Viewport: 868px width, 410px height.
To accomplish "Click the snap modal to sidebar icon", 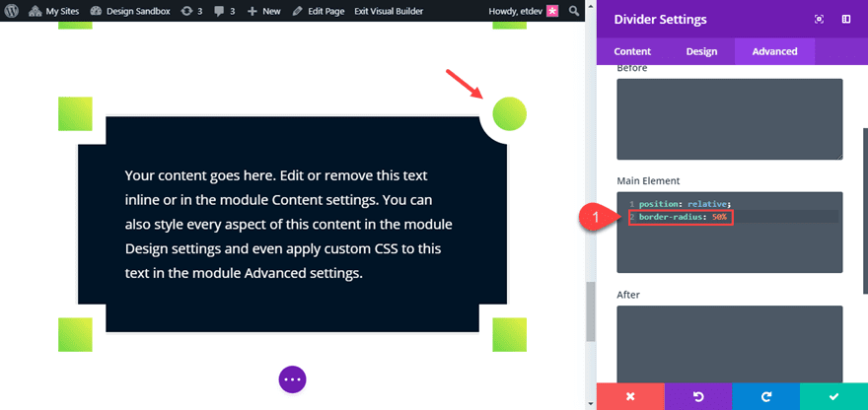I will pos(846,20).
